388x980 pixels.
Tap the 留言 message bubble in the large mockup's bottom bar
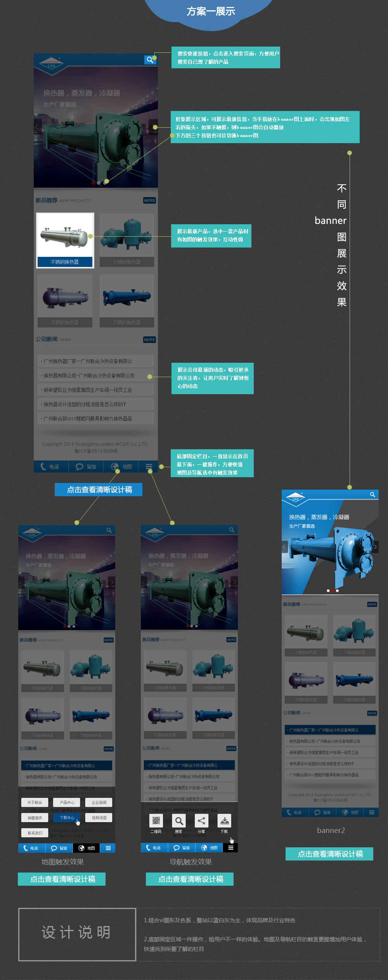tap(86, 467)
